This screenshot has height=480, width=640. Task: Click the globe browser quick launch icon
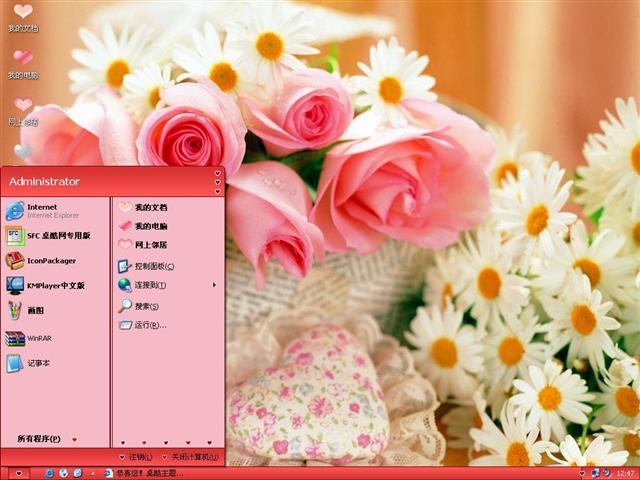pyautogui.click(x=63, y=473)
